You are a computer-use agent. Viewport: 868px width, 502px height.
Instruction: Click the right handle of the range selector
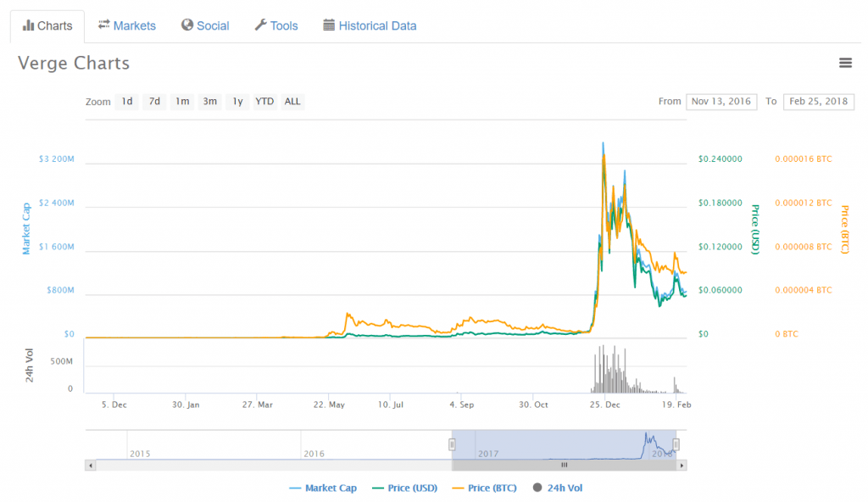click(676, 444)
